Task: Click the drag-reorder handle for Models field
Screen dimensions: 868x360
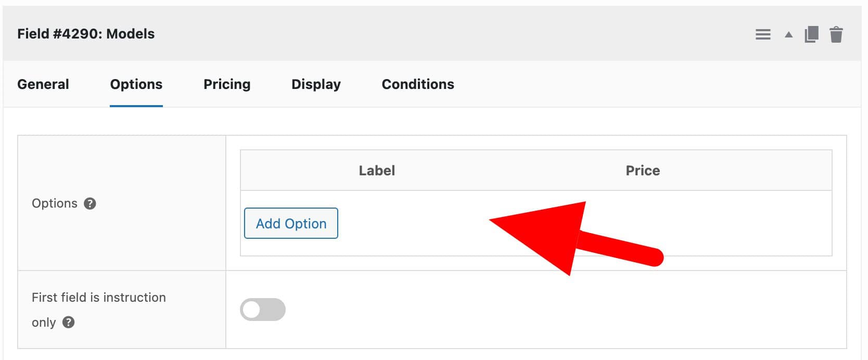Action: [763, 35]
